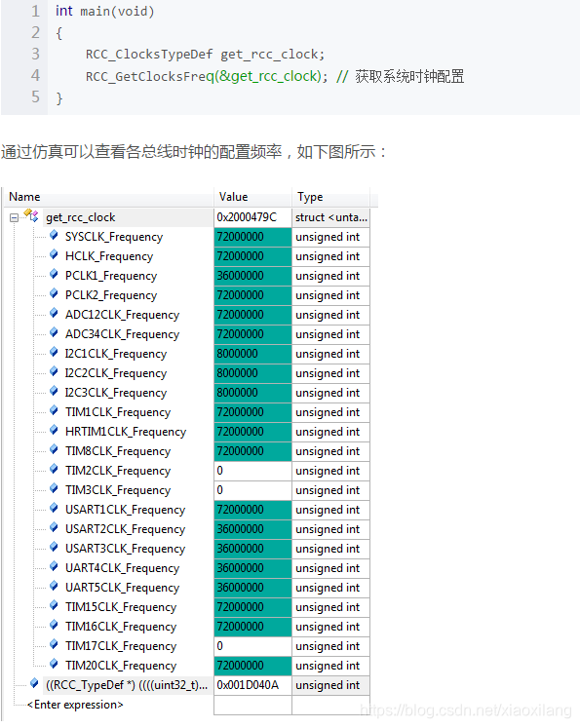Click the TIM16CLK_Frequency member icon

54,626
